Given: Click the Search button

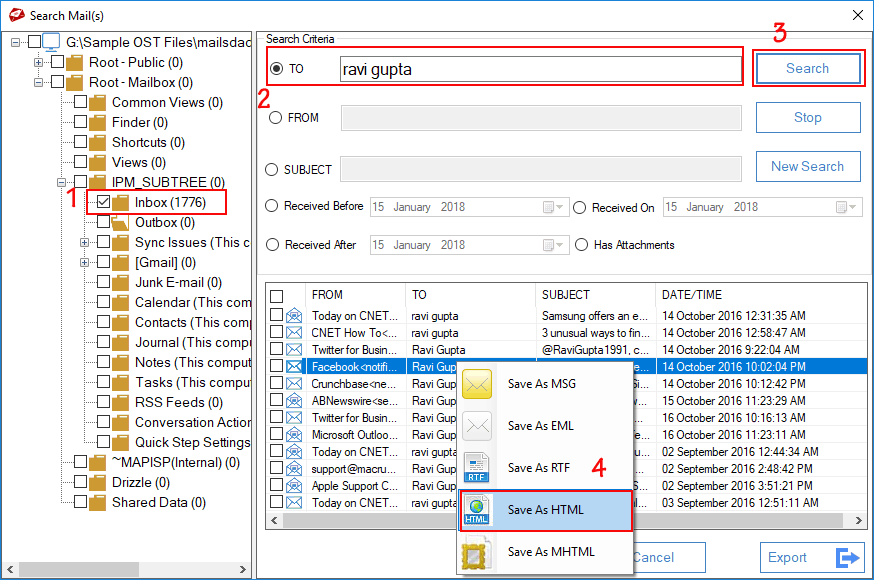Looking at the screenshot, I should pyautogui.click(x=808, y=68).
